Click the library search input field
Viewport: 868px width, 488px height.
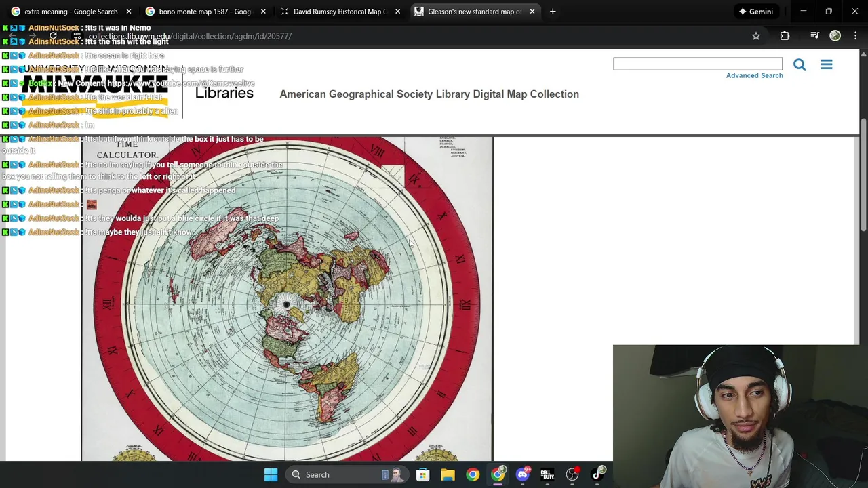pyautogui.click(x=698, y=64)
